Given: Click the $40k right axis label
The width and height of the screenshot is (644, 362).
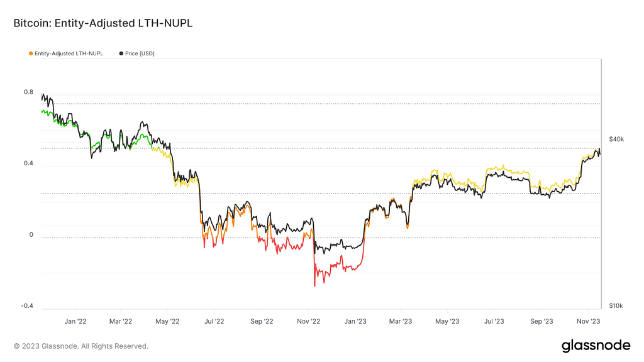Looking at the screenshot, I should (x=616, y=139).
